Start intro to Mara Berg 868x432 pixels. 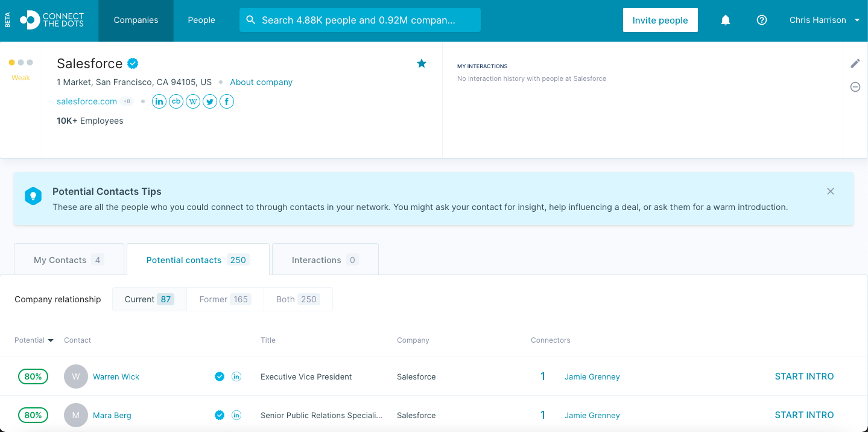tap(804, 415)
